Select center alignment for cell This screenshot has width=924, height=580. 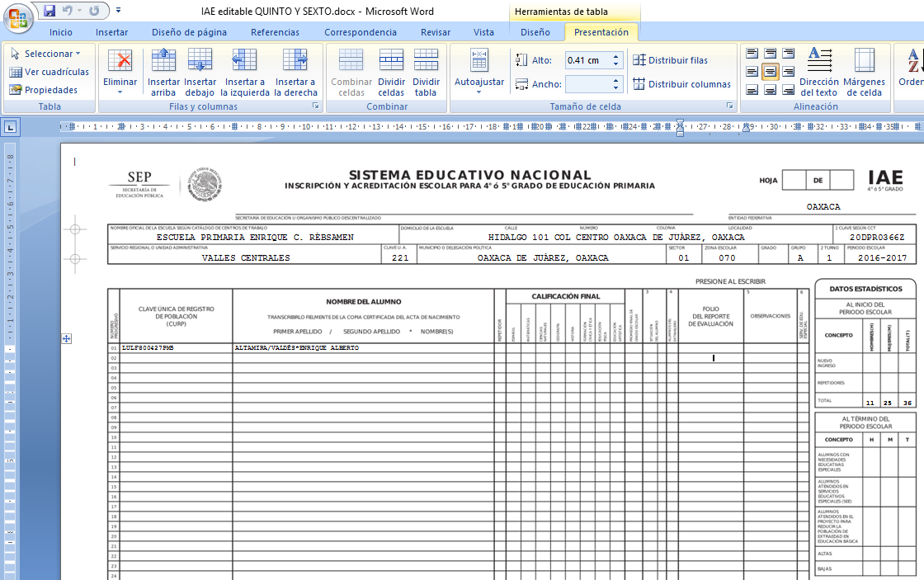[x=771, y=72]
